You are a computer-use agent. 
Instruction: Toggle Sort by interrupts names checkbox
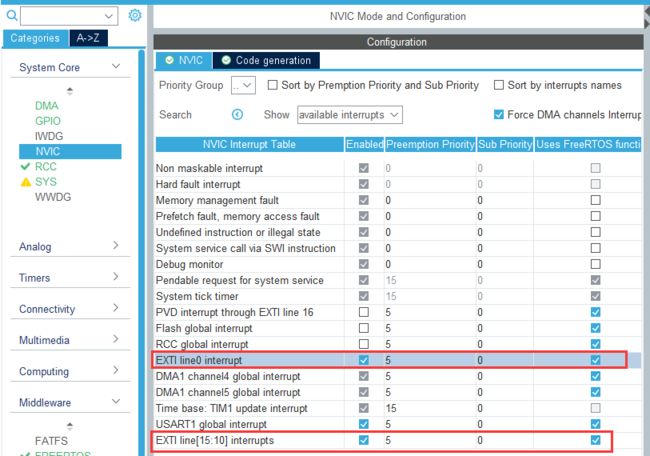pyautogui.click(x=499, y=86)
